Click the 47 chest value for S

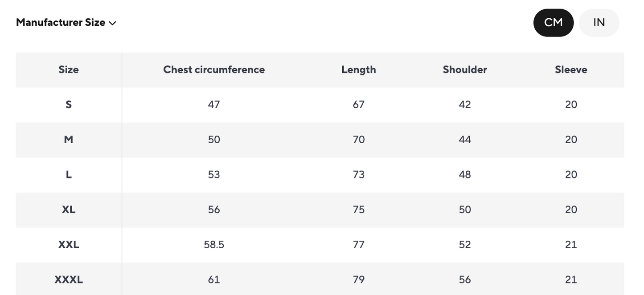point(214,105)
